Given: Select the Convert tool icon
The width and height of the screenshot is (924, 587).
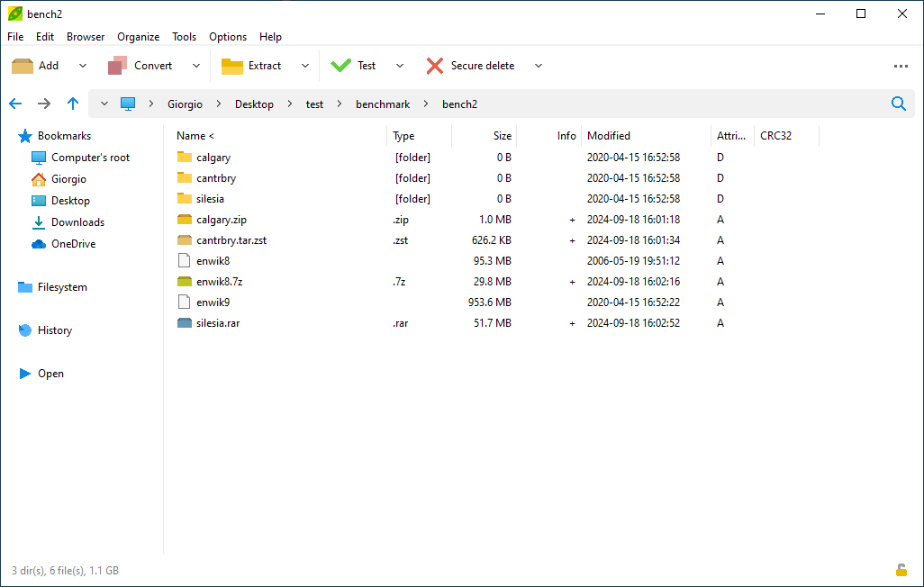Looking at the screenshot, I should tap(120, 65).
